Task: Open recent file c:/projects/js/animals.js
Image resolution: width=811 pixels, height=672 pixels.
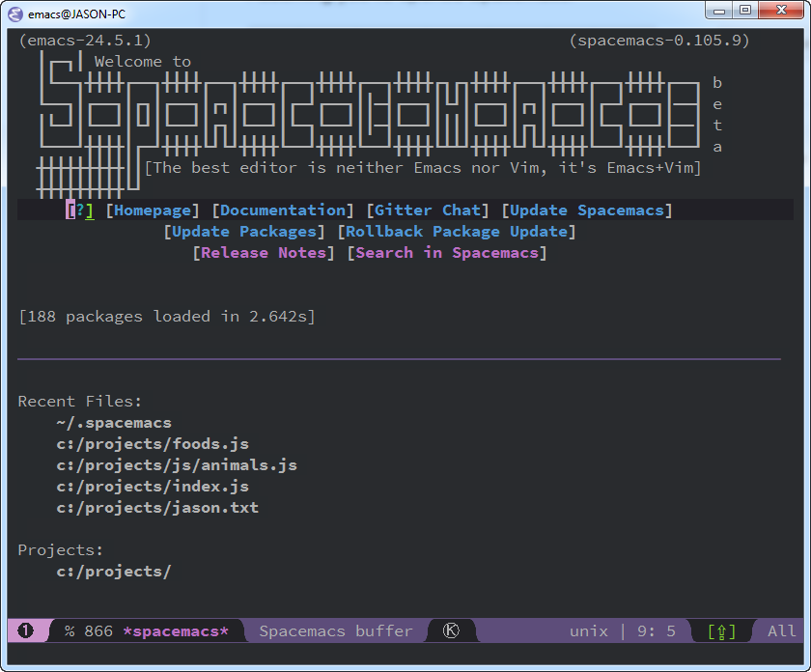Action: [177, 465]
